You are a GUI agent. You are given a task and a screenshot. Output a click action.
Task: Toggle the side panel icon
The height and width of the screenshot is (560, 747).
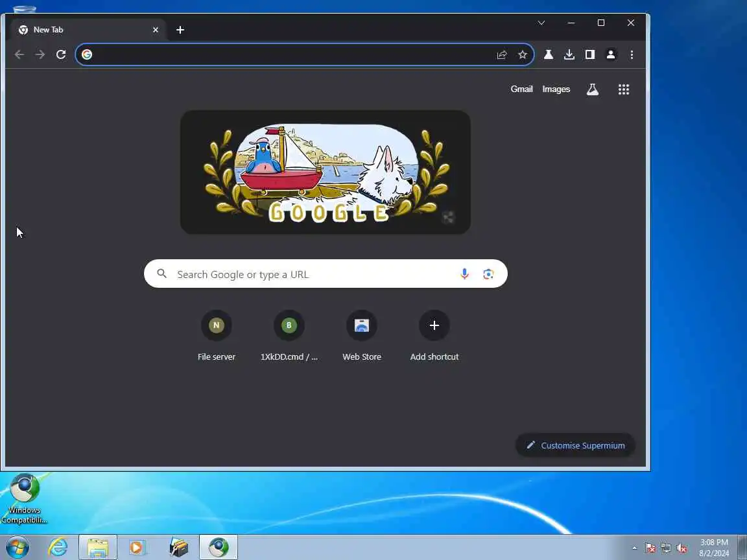point(590,54)
